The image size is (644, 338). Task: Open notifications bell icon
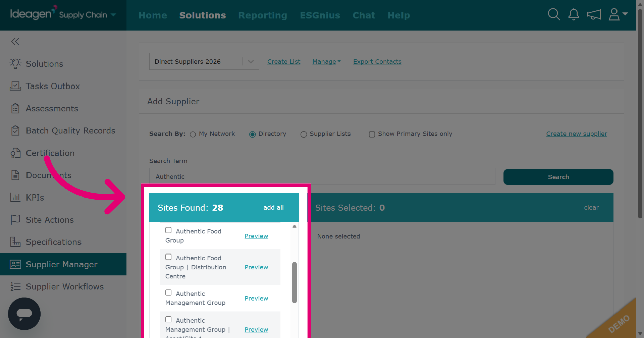(574, 14)
